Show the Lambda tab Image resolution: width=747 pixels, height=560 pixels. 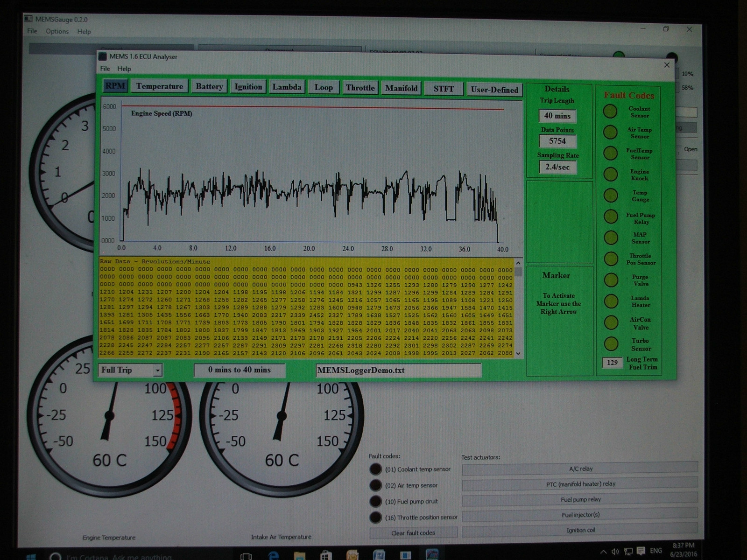pyautogui.click(x=287, y=87)
